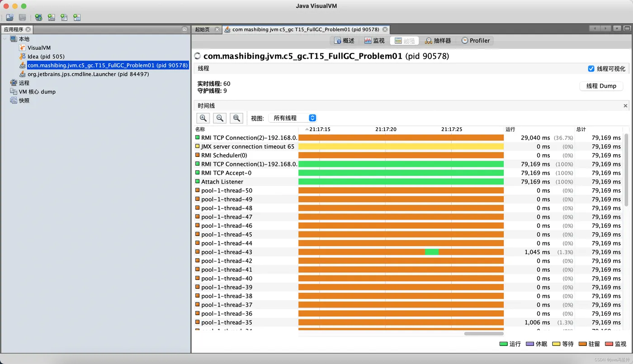Select the RMI TCP Connection(1) thread row
Screen dimensions: 633x364
click(x=409, y=164)
